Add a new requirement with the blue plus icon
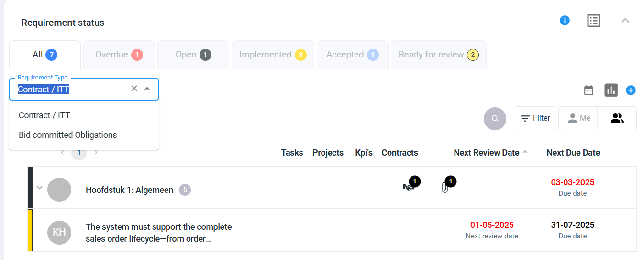The height and width of the screenshot is (260, 644). (631, 90)
